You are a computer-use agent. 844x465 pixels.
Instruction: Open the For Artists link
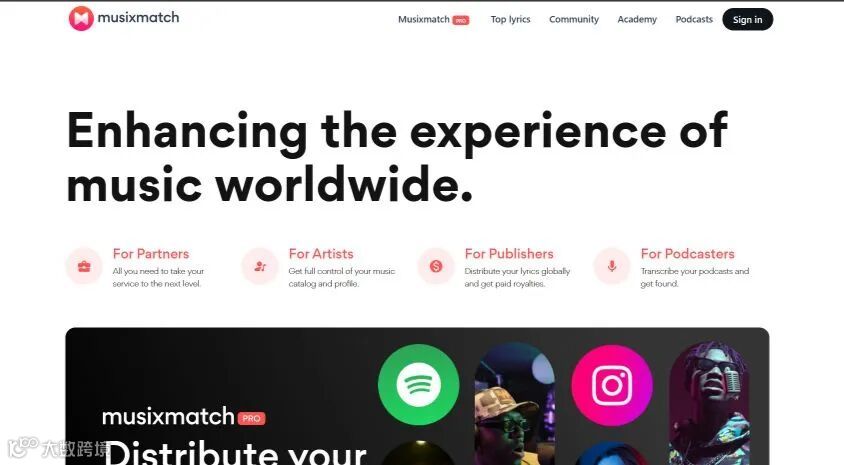pyautogui.click(x=321, y=253)
